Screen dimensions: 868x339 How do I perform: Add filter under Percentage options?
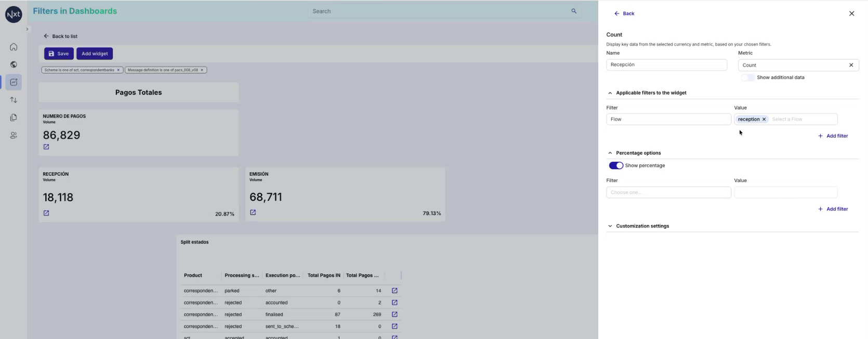(x=833, y=209)
